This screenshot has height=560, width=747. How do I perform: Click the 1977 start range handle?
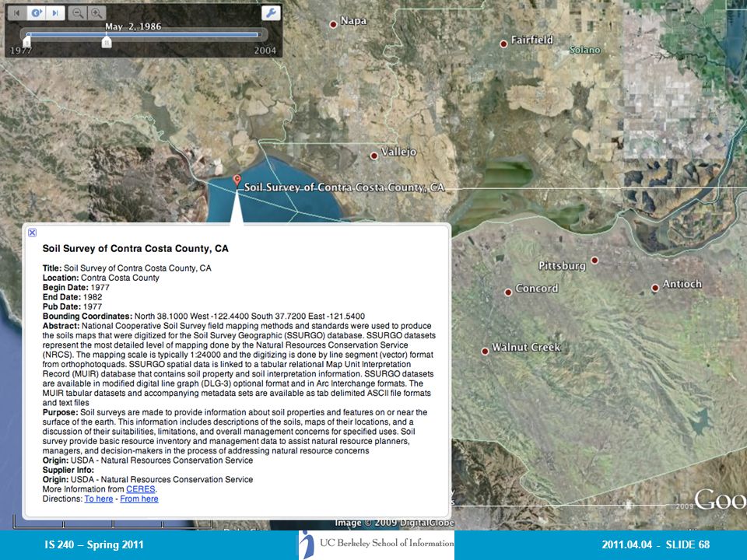point(27,42)
